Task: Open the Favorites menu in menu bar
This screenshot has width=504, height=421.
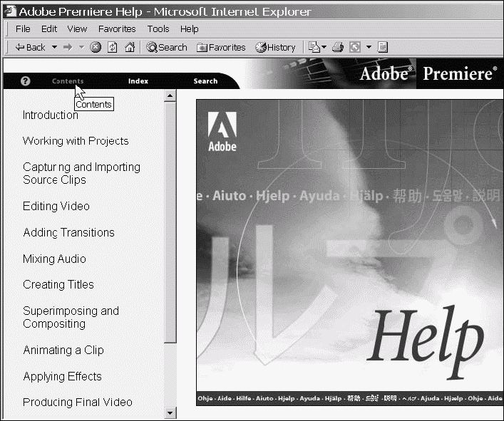Action: click(117, 29)
